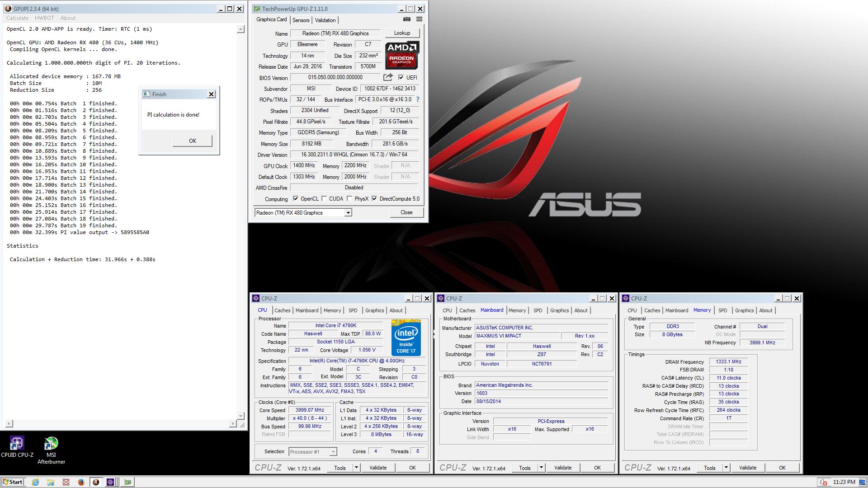Click the PCI-E bus interface question mark
This screenshot has width=868, height=488.
click(x=417, y=99)
